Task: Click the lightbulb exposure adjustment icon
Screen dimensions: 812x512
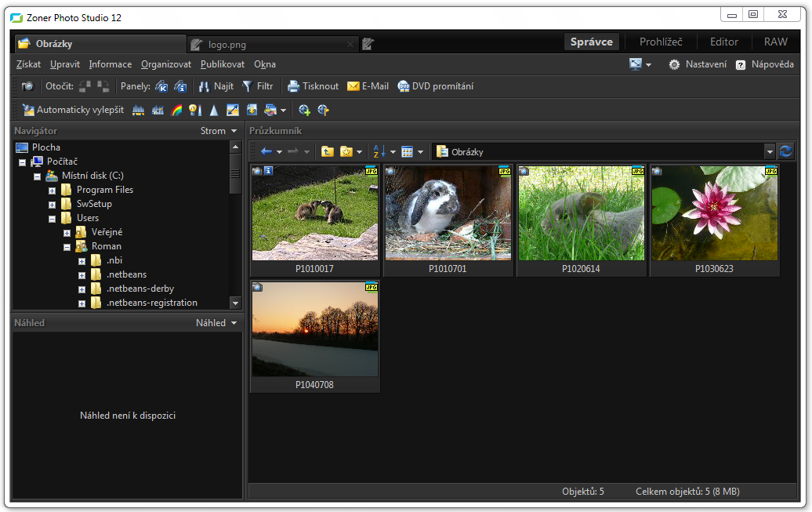Action: tap(195, 110)
